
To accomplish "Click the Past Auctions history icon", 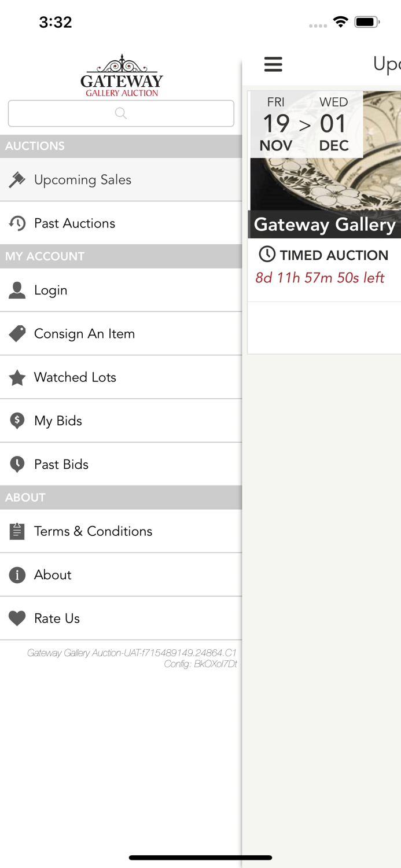I will [x=18, y=223].
